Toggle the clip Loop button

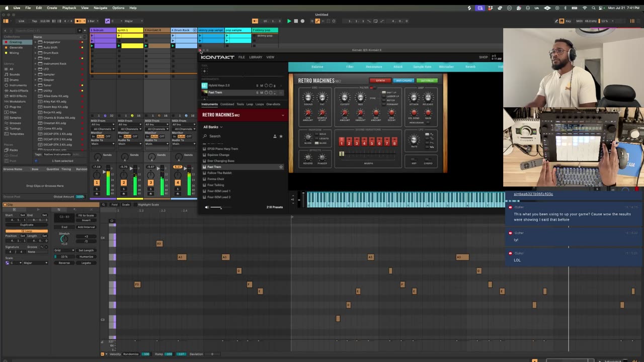pos(26,231)
